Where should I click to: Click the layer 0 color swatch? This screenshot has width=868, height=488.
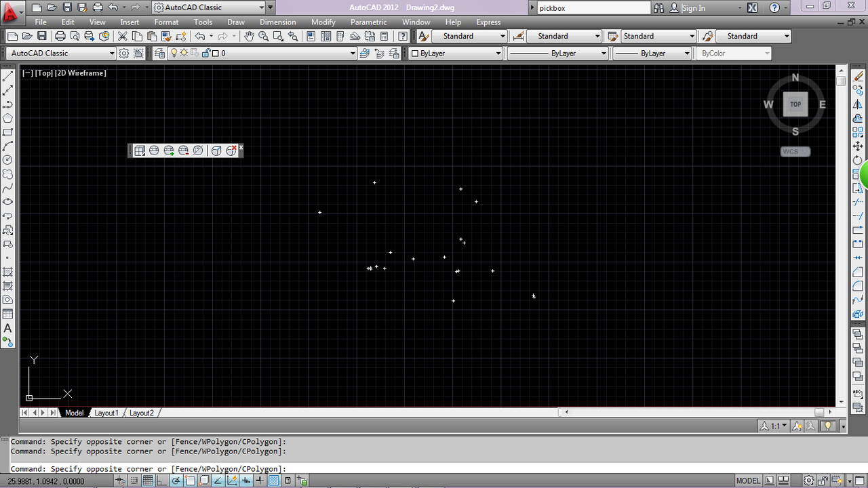point(216,53)
